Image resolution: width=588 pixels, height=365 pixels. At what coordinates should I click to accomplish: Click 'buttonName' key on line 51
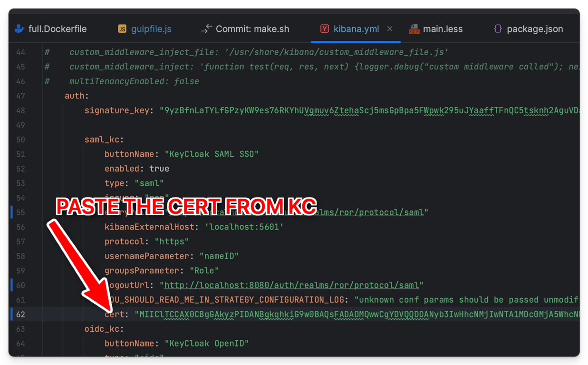[x=129, y=154]
